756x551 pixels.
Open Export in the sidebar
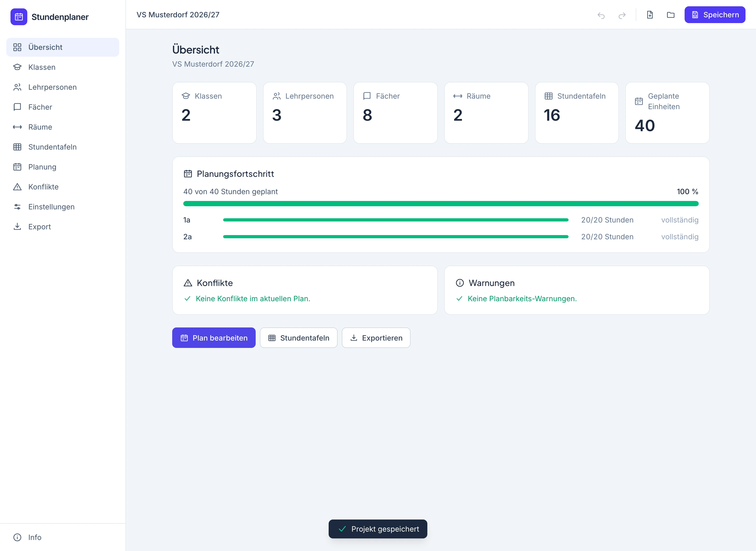tap(63, 227)
